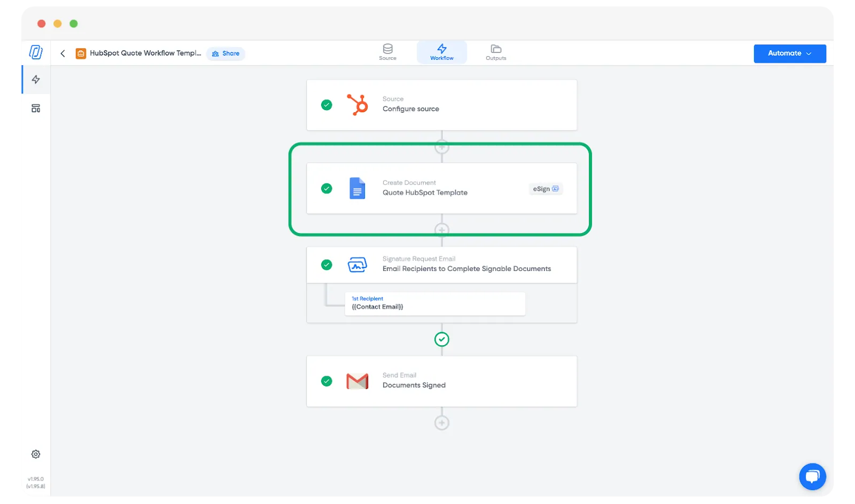Click the Gmail icon in Send Email card
The width and height of the screenshot is (855, 504).
point(357,381)
